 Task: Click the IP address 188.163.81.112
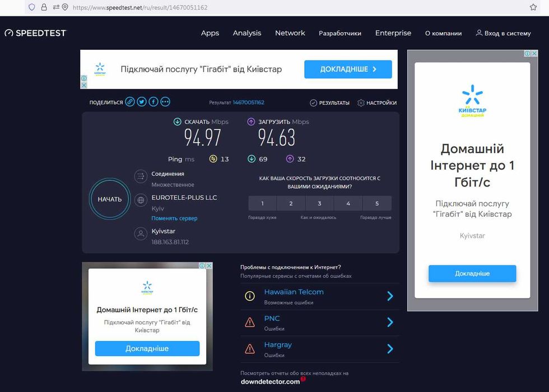(x=170, y=242)
